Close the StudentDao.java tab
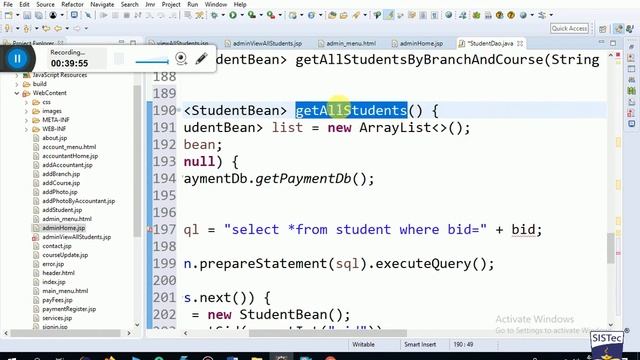Image resolution: width=640 pixels, height=360 pixels. pos(520,43)
